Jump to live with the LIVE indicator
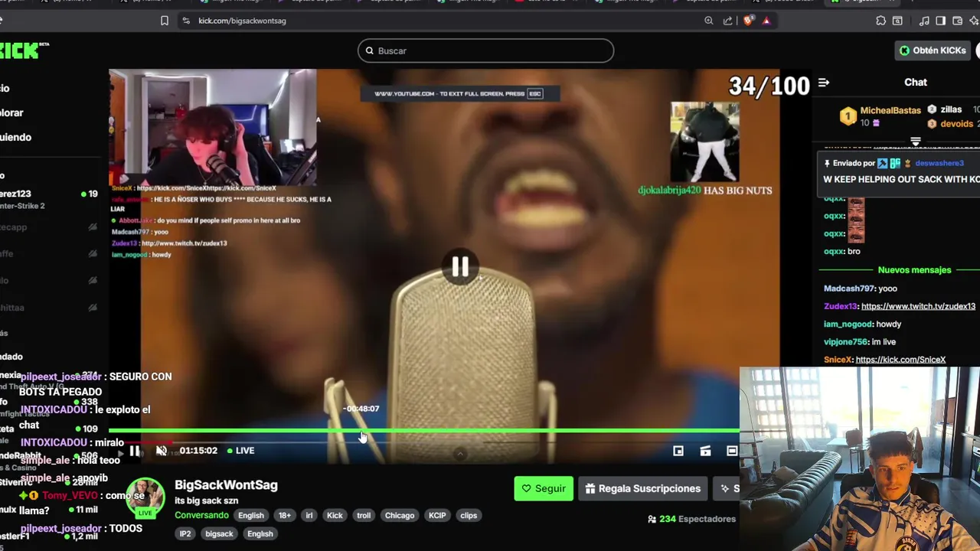Screen dimensions: 980x551 click(240, 451)
